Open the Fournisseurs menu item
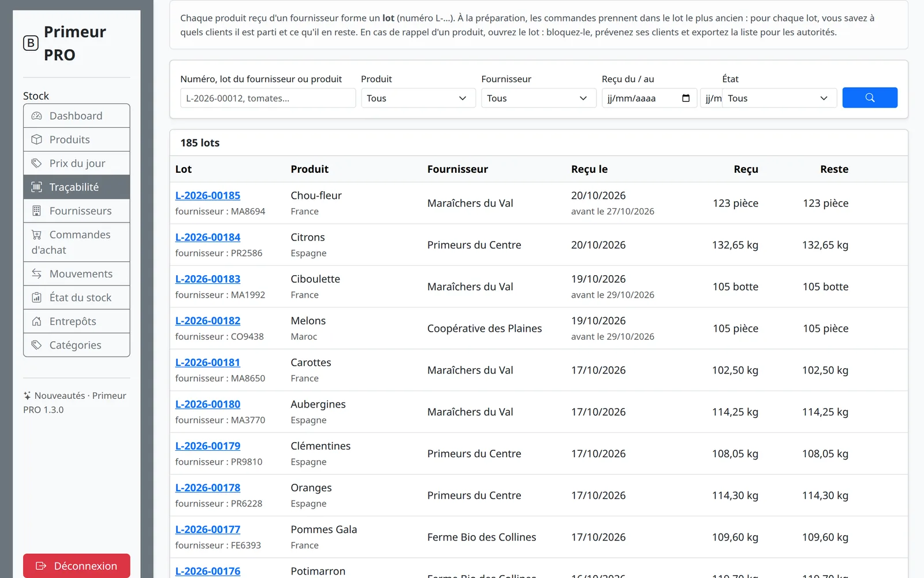This screenshot has width=924, height=578. [x=76, y=211]
